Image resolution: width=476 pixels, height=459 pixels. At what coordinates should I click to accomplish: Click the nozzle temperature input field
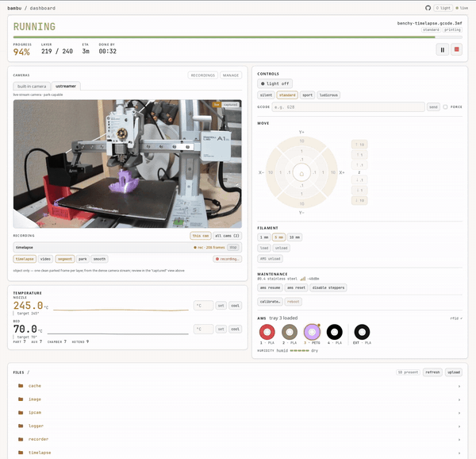(x=203, y=306)
